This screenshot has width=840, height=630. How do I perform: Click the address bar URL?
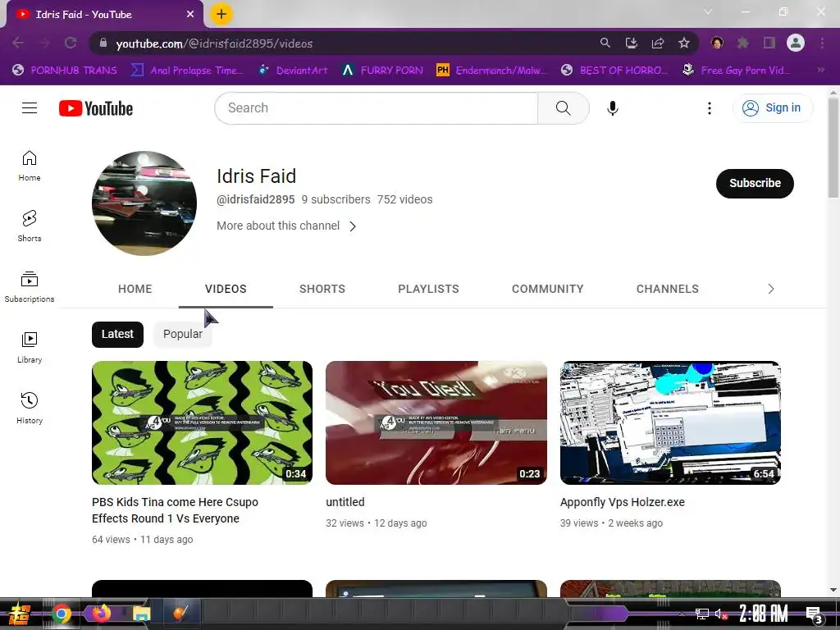point(214,43)
